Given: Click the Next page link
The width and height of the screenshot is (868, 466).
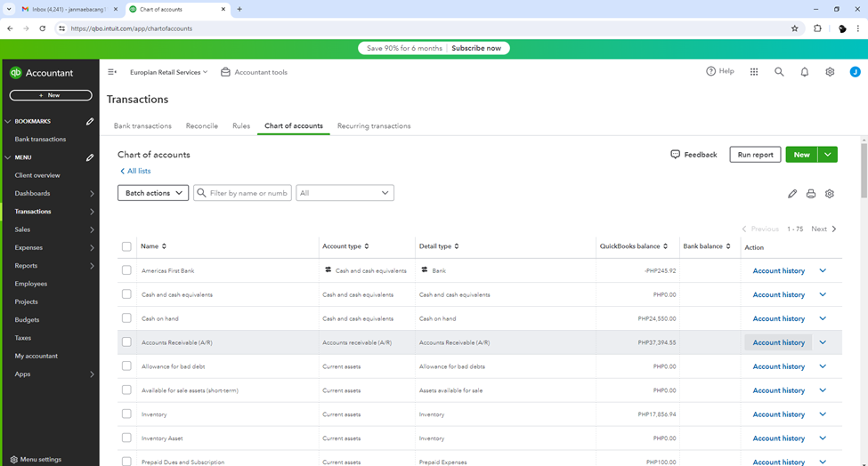Looking at the screenshot, I should coord(823,229).
